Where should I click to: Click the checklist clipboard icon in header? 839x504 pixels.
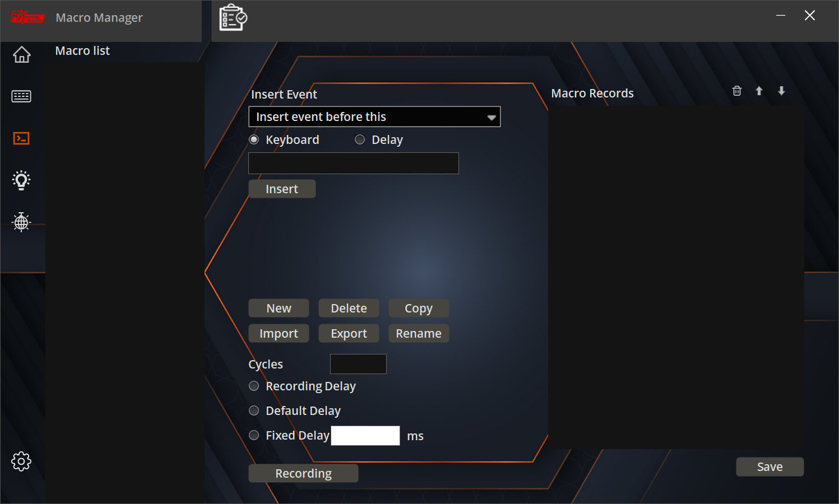(233, 18)
